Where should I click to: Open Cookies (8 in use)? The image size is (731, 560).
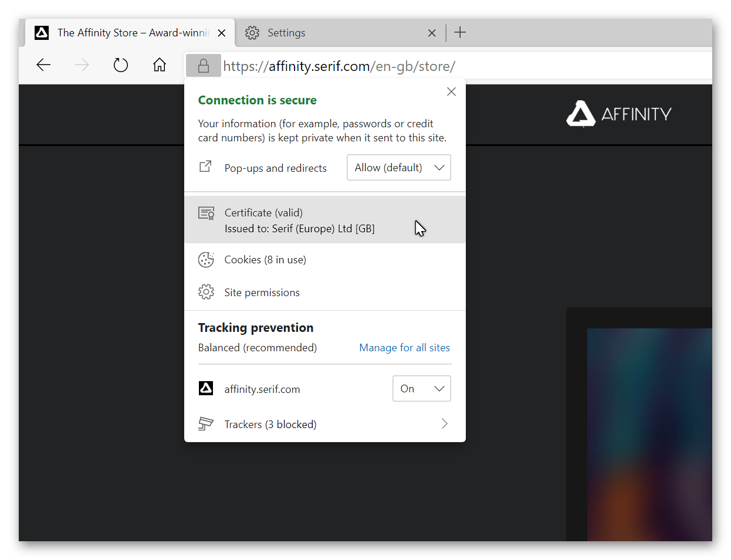[x=325, y=260]
